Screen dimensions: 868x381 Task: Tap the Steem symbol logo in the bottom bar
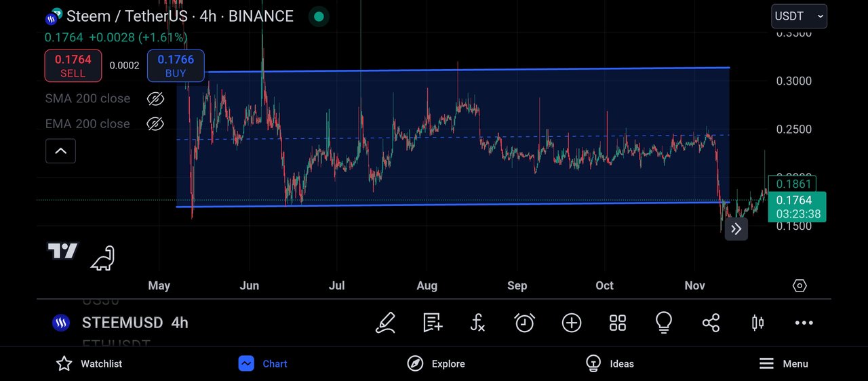(x=61, y=323)
